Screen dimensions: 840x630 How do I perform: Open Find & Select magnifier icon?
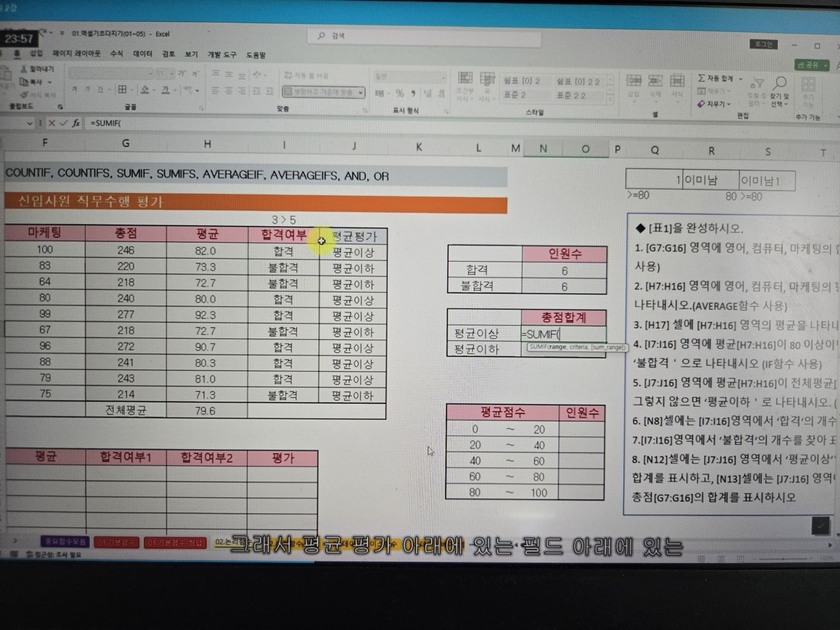[x=780, y=83]
